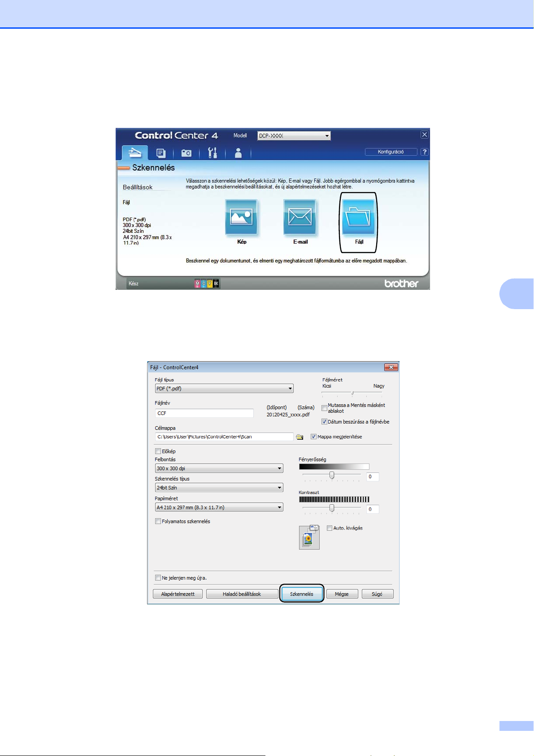Toggle Folyamatos szkennelés checkbox
Viewport: 534px width, 756px height.
tap(158, 521)
